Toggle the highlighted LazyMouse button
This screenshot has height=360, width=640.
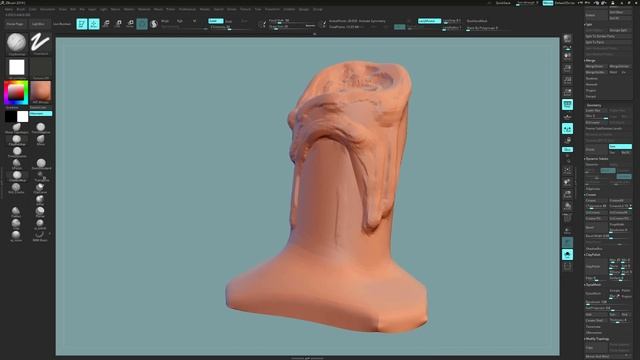click(x=429, y=21)
